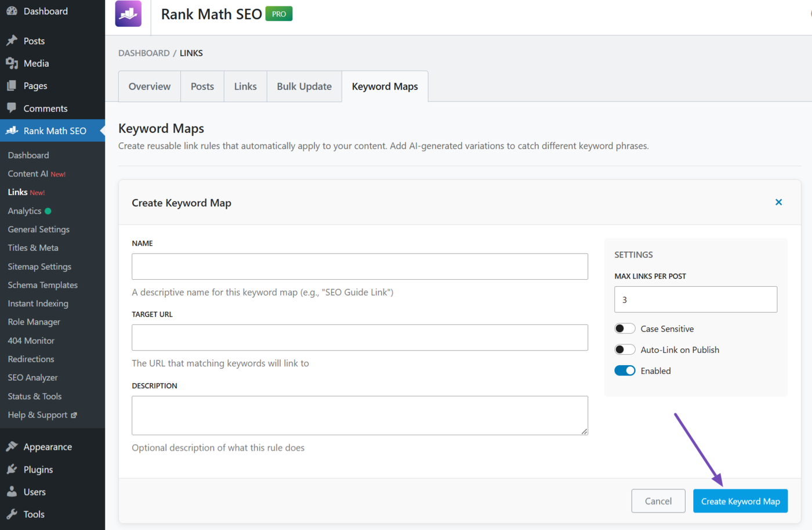Click inside the Target URL field
Image resolution: width=812 pixels, height=530 pixels.
point(360,337)
